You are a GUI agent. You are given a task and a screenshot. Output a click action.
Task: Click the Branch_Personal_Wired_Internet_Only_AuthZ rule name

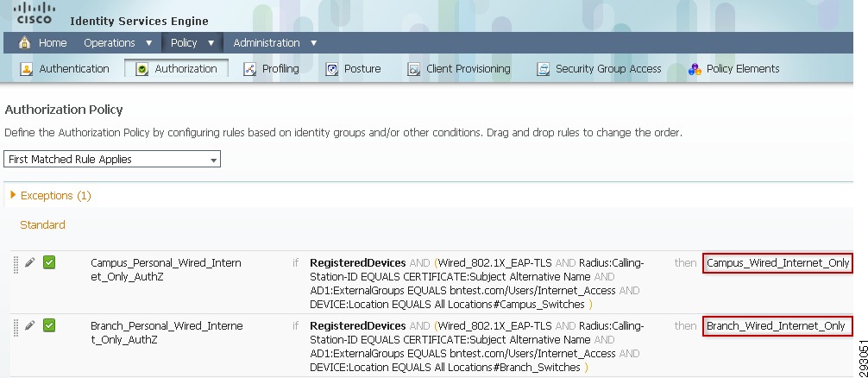point(167,332)
